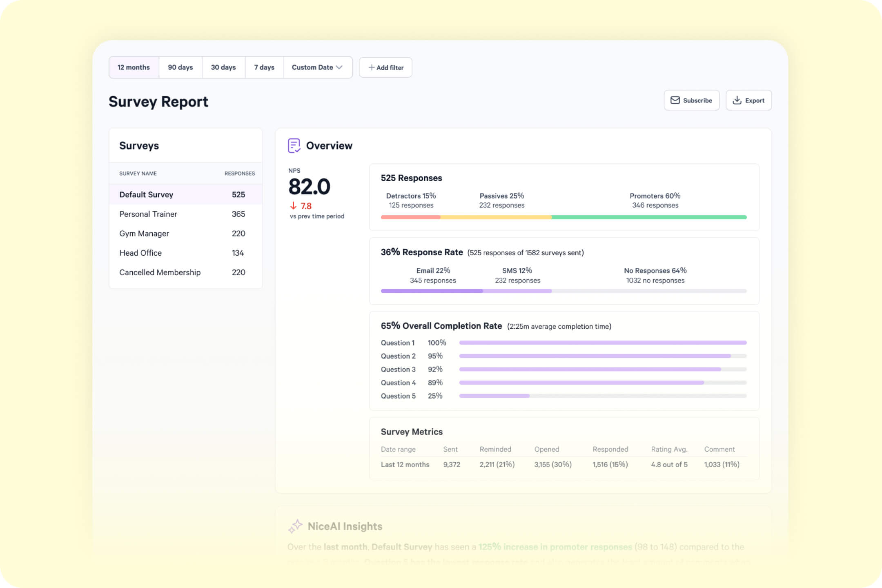Select the 12 months time range

pos(134,67)
